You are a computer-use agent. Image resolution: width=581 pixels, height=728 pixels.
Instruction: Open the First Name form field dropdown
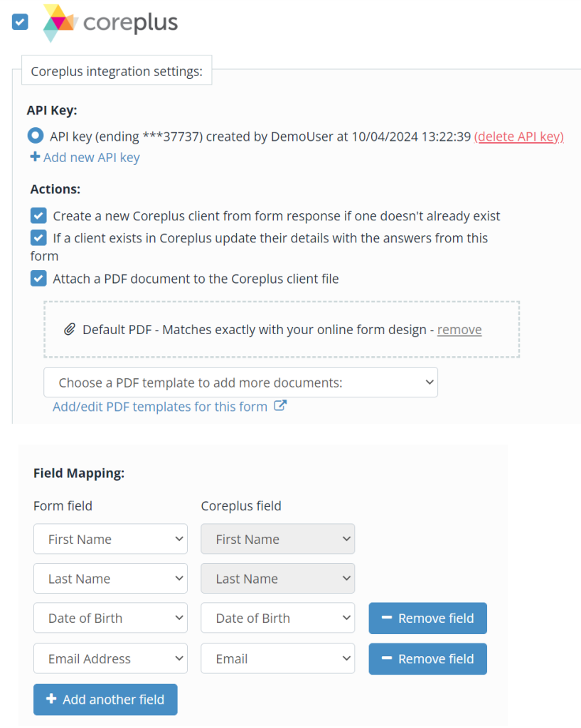(x=110, y=539)
